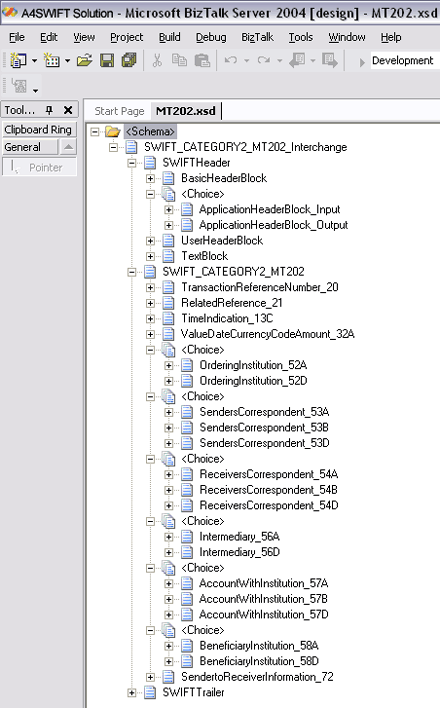Click the icon on the second toolbar row
Screen dimensions: 440x708
[x=19, y=85]
